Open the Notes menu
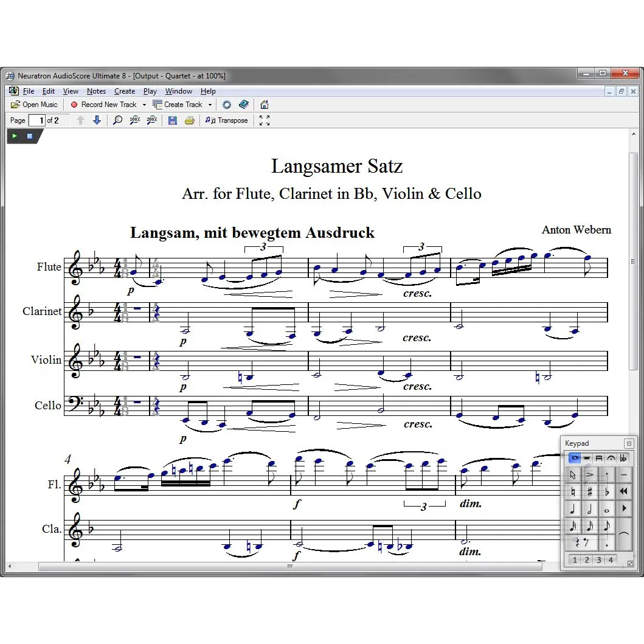The height and width of the screenshot is (644, 644). [x=96, y=91]
